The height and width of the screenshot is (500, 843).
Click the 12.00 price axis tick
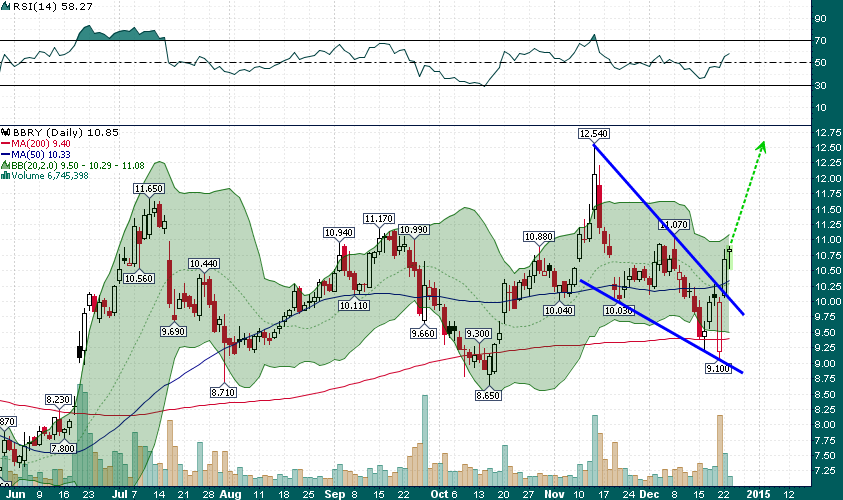tap(828, 178)
